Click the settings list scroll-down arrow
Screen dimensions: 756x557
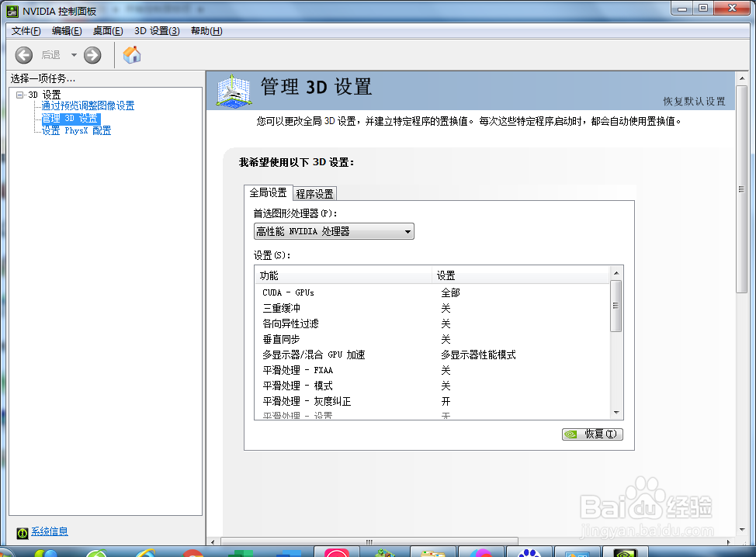pyautogui.click(x=616, y=413)
